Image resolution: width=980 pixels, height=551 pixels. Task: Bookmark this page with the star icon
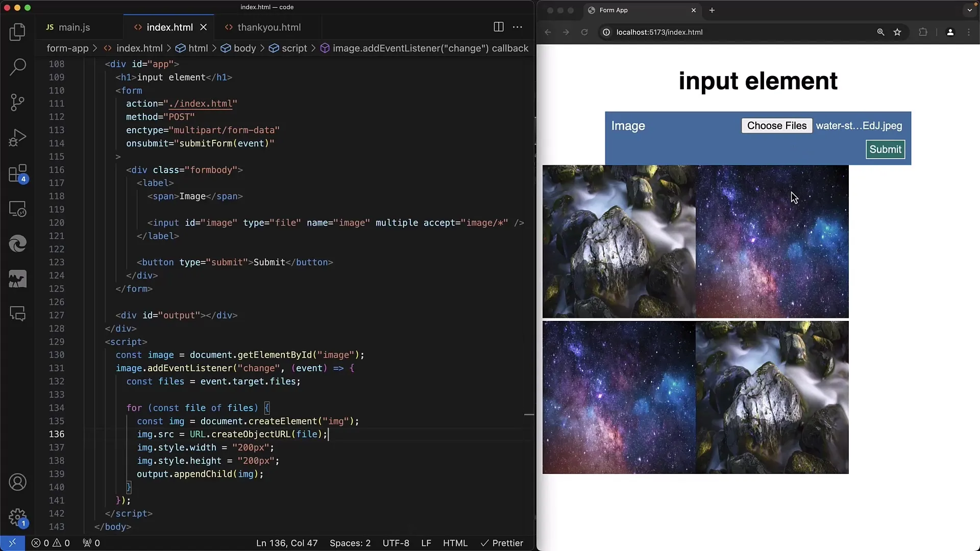[x=897, y=32]
